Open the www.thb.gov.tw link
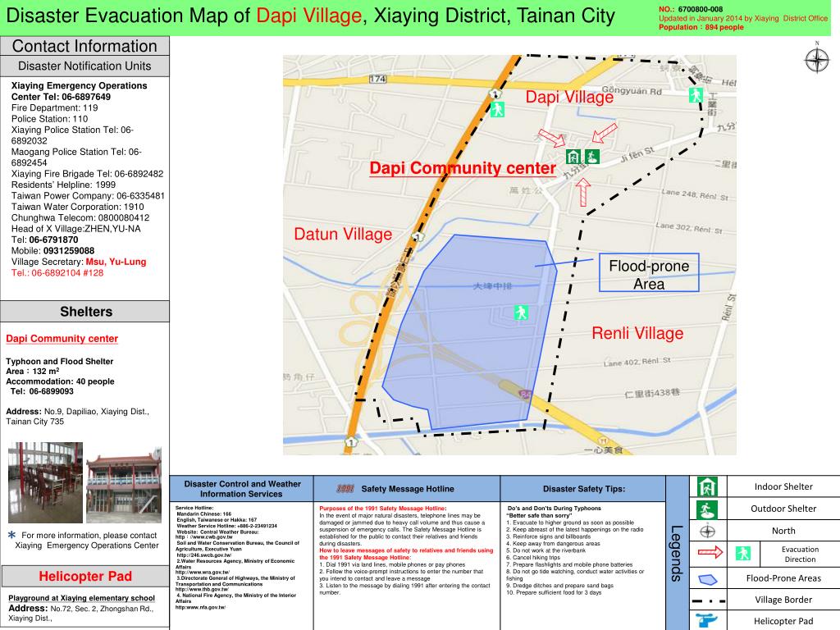 (x=202, y=589)
